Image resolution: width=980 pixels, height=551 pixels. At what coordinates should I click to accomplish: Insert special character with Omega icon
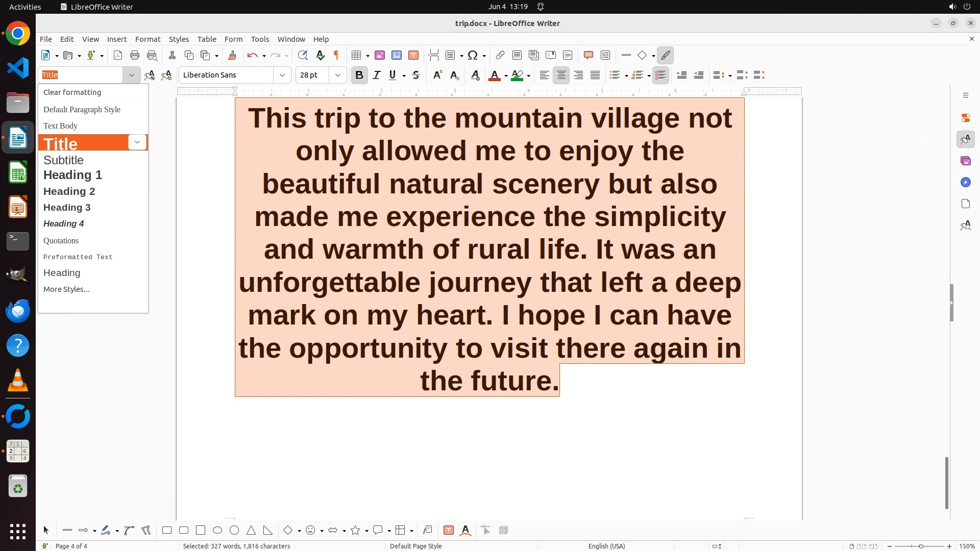(x=473, y=55)
